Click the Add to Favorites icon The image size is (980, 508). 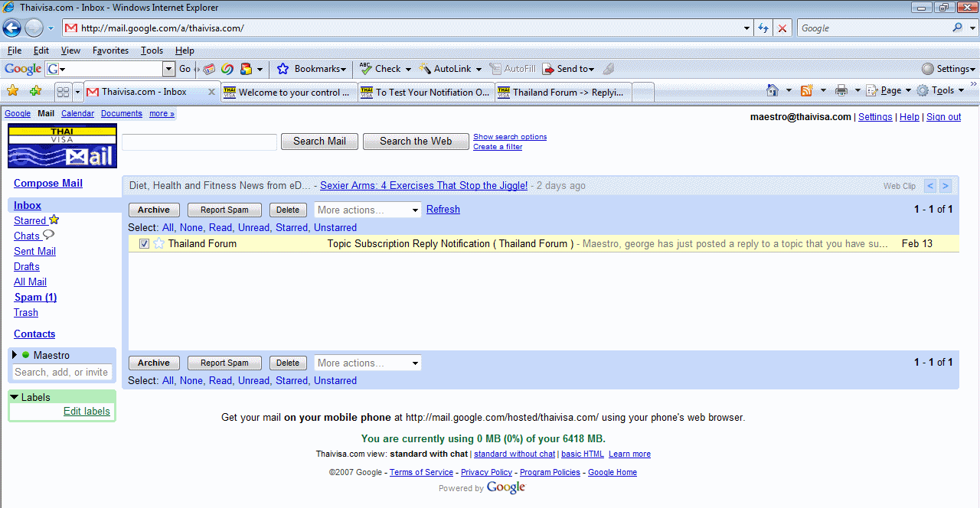[x=35, y=91]
